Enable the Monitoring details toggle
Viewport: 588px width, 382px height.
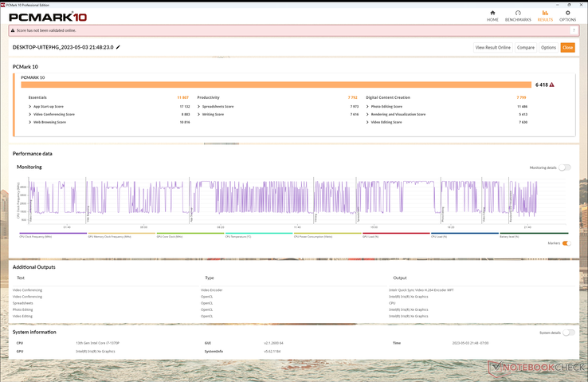pos(564,167)
